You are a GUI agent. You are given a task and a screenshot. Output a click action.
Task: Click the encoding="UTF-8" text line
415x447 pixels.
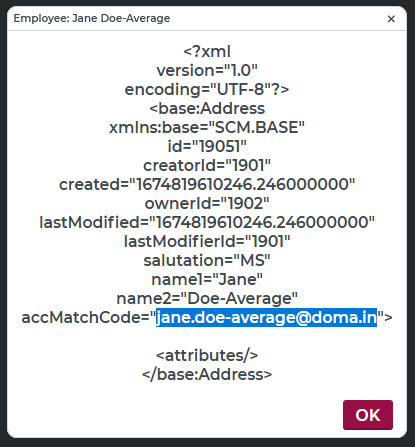pyautogui.click(x=207, y=90)
